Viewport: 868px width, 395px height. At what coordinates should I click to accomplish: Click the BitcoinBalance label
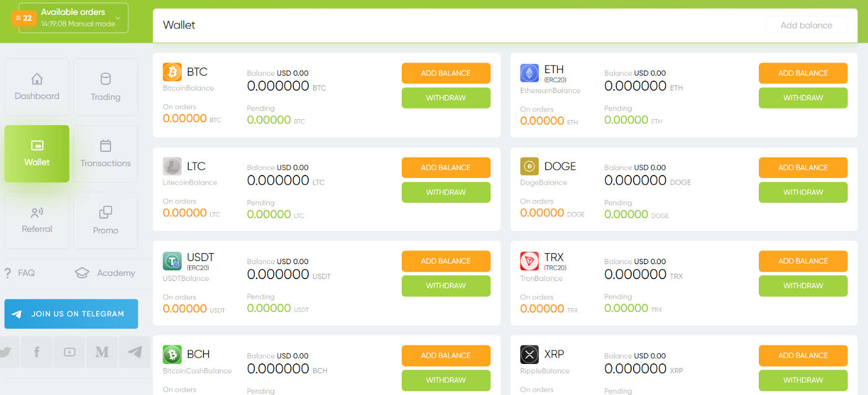188,88
